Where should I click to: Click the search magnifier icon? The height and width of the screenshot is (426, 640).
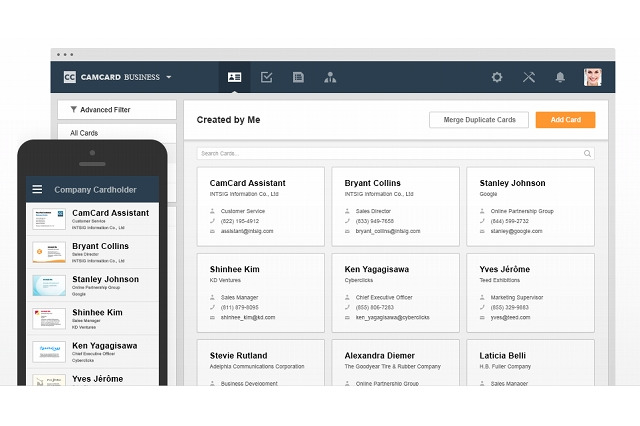pyautogui.click(x=587, y=153)
